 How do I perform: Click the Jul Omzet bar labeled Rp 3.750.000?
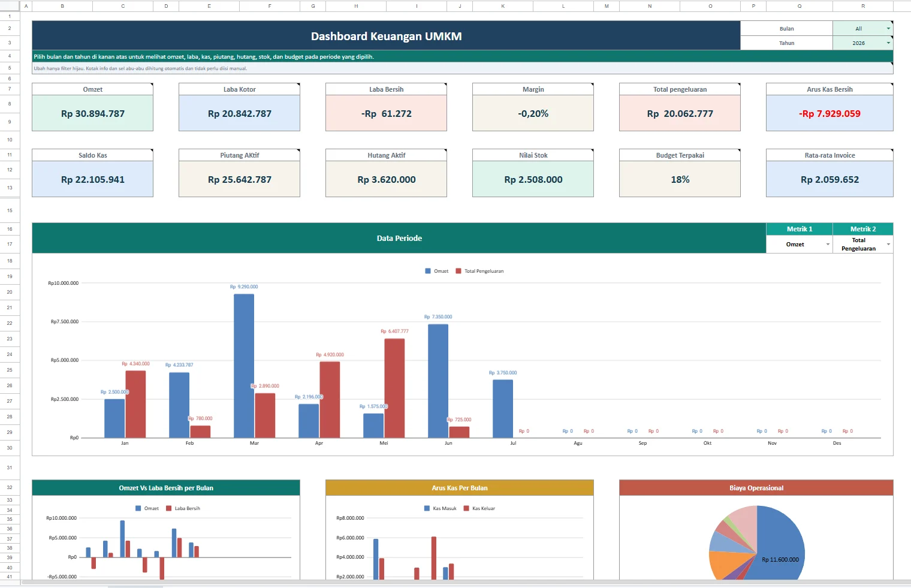pyautogui.click(x=503, y=408)
